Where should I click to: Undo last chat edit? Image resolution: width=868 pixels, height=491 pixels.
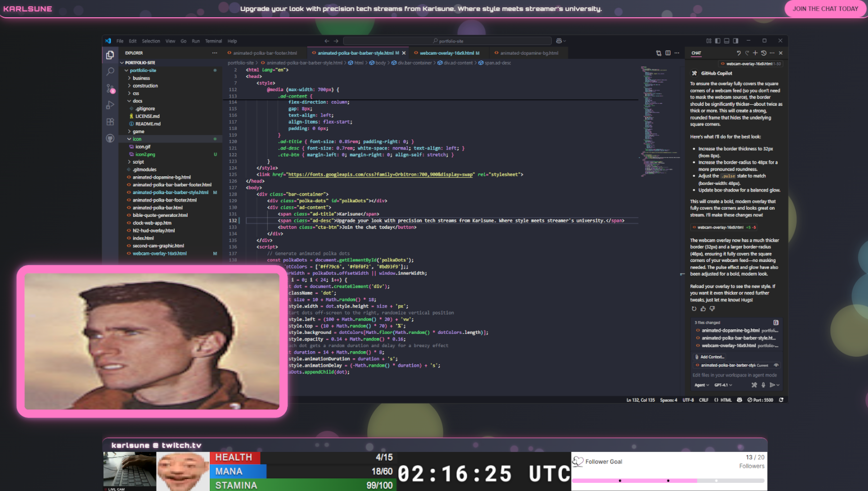pyautogui.click(x=738, y=53)
